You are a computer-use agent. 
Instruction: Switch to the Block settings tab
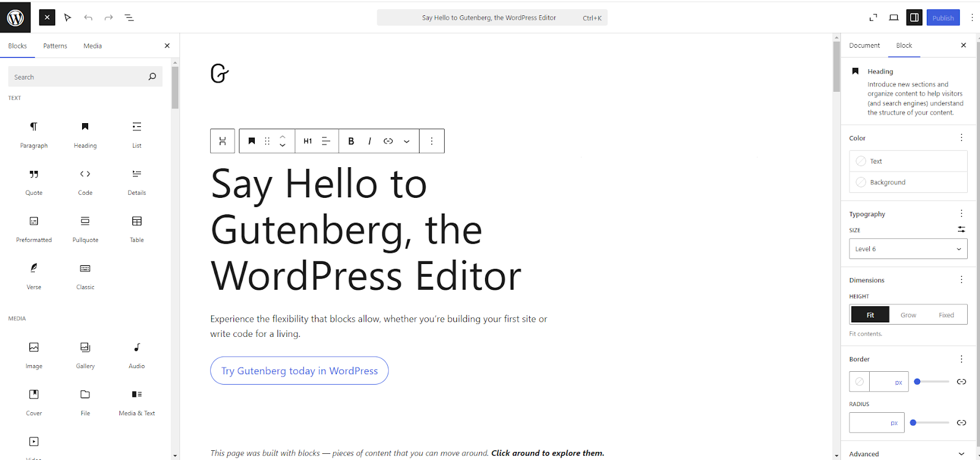point(904,45)
